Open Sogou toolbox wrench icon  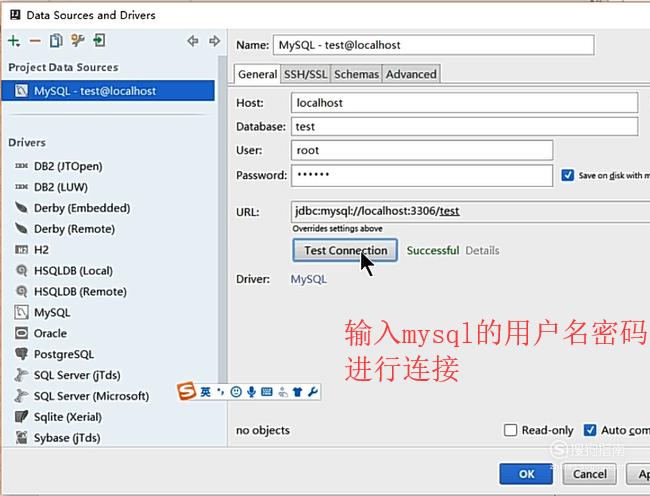[313, 392]
